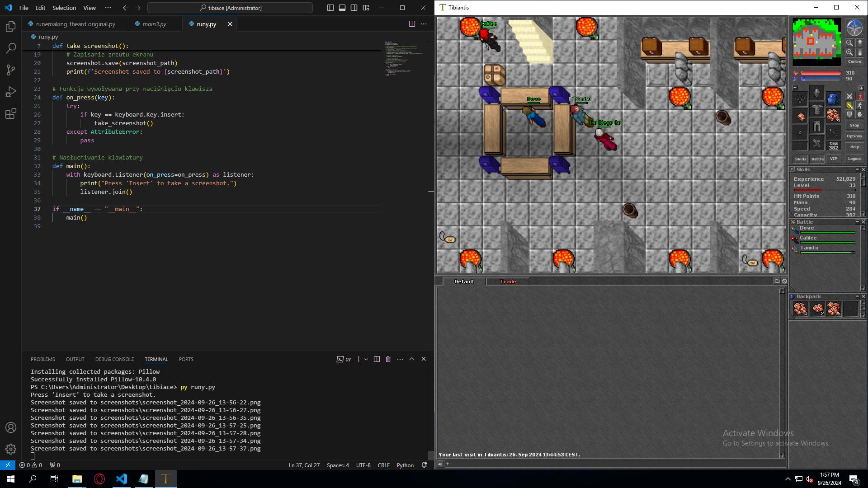Open the Source Control view
The width and height of the screenshot is (868, 488).
pos(11,70)
